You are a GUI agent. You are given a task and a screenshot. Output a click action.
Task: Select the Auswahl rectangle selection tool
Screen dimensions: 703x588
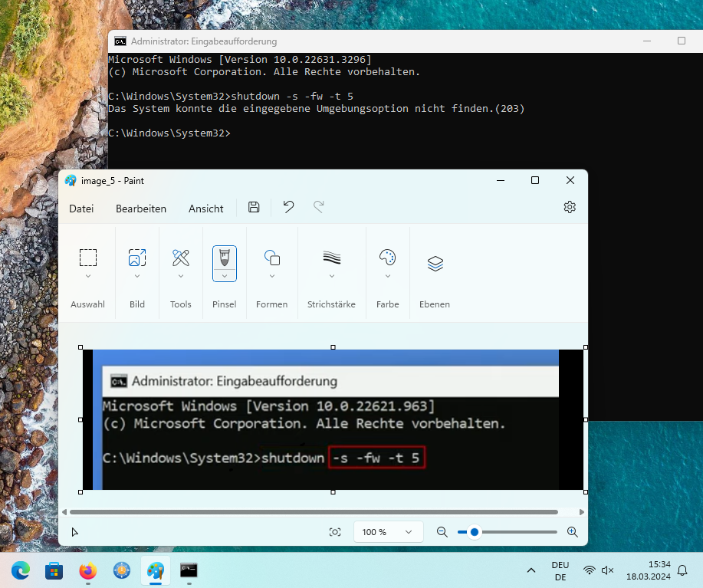[x=88, y=258]
